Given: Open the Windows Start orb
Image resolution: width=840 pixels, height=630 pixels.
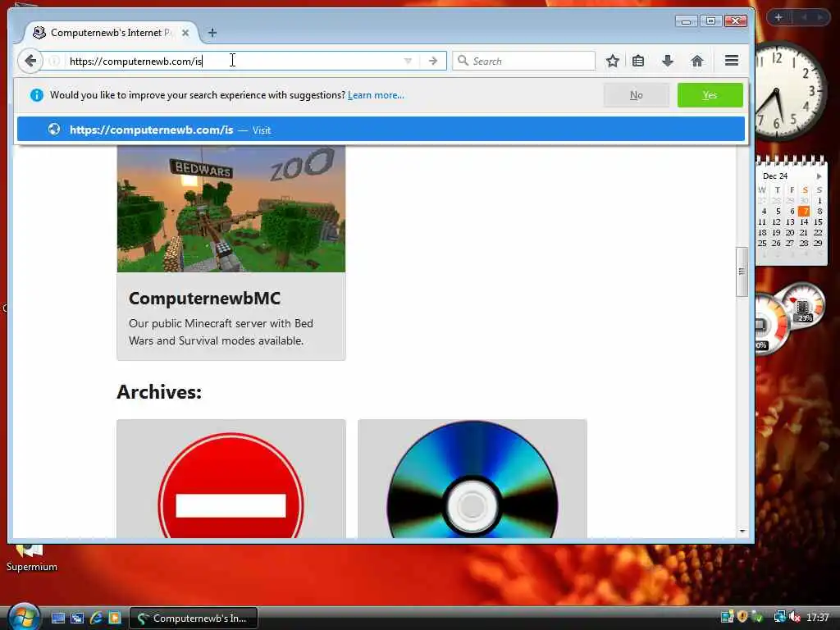Looking at the screenshot, I should (24, 617).
